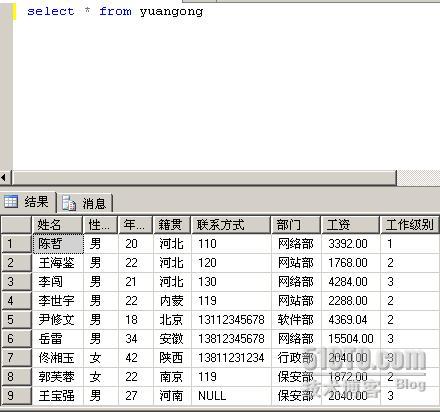Click the phone cell 13811231234
Screen dimensions: 440x412
pos(231,358)
